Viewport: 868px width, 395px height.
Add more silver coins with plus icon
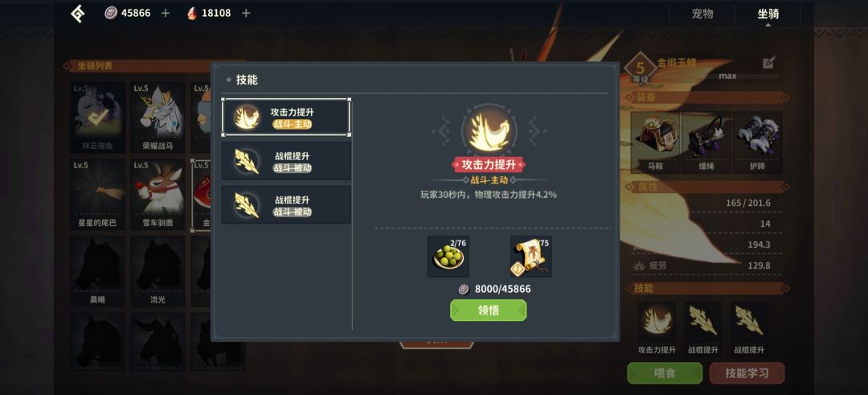(x=165, y=13)
